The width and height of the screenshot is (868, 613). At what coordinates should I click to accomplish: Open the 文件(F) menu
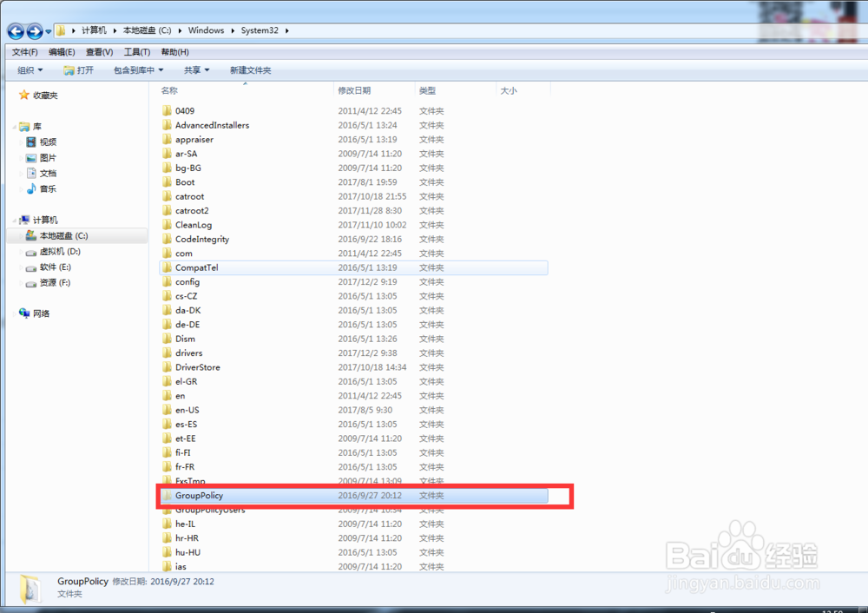25,52
